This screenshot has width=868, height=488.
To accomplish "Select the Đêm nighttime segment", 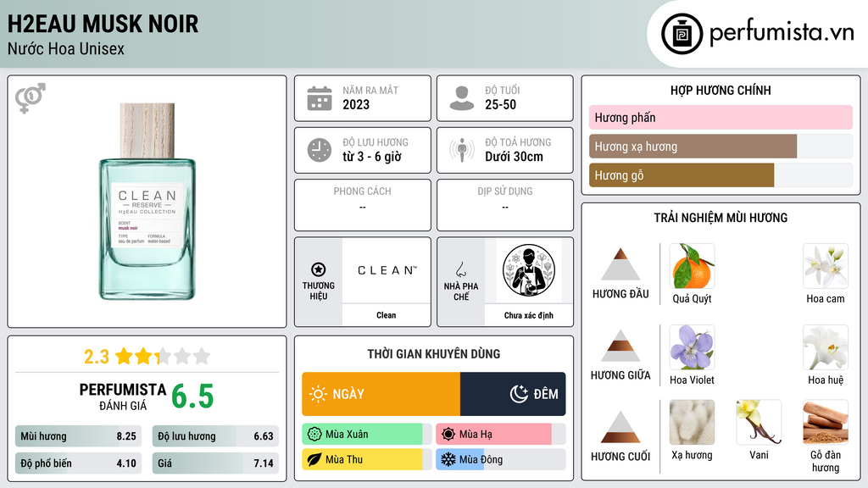I will click(x=513, y=394).
